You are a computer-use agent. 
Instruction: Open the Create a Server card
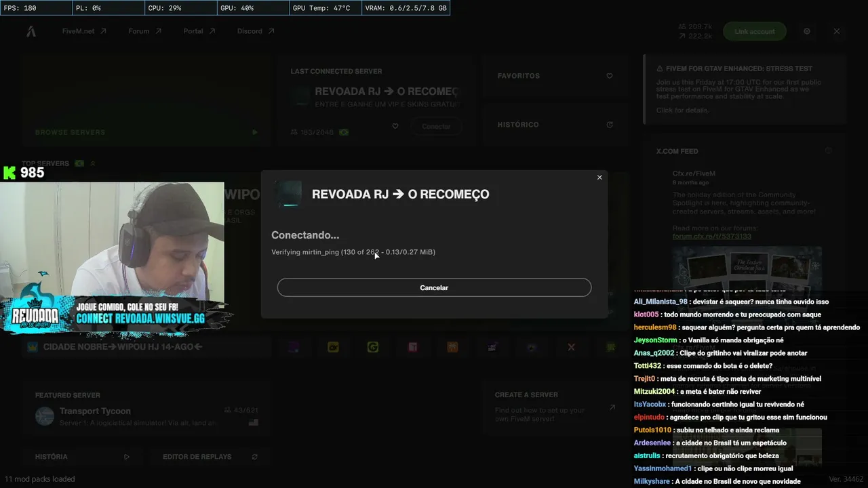[556, 408]
